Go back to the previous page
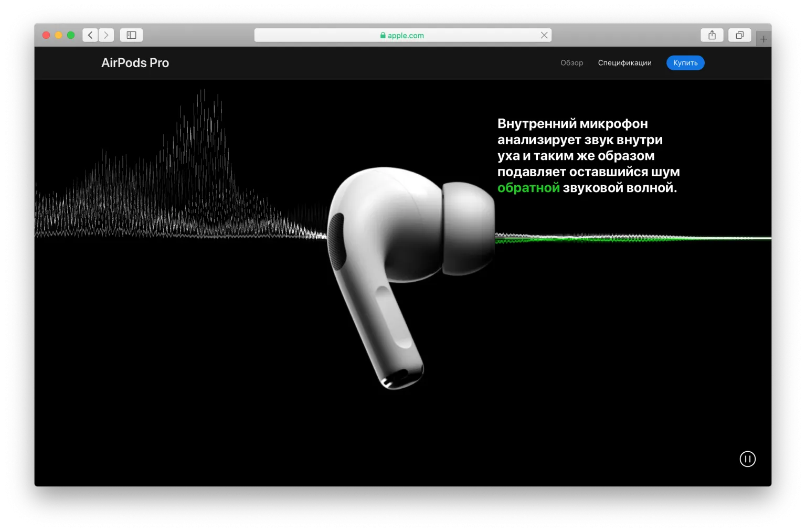The image size is (806, 532). [x=90, y=35]
